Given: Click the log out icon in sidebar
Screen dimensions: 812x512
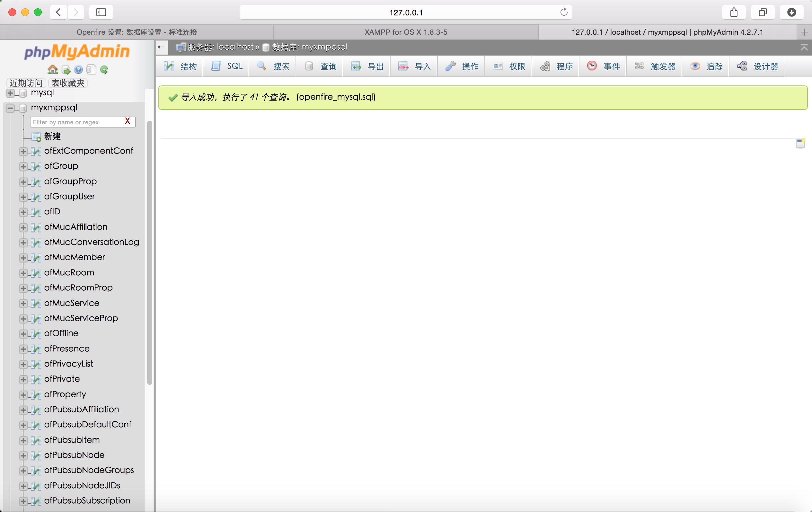Looking at the screenshot, I should pyautogui.click(x=66, y=70).
